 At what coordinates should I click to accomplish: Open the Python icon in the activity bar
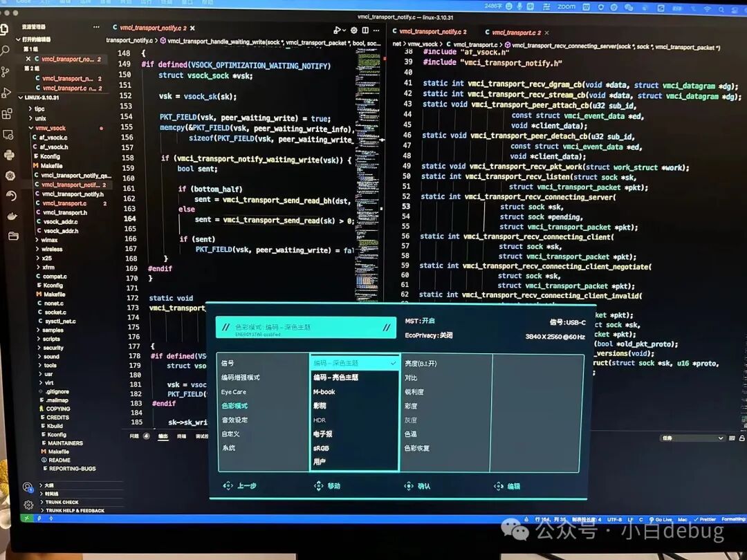pyautogui.click(x=9, y=155)
